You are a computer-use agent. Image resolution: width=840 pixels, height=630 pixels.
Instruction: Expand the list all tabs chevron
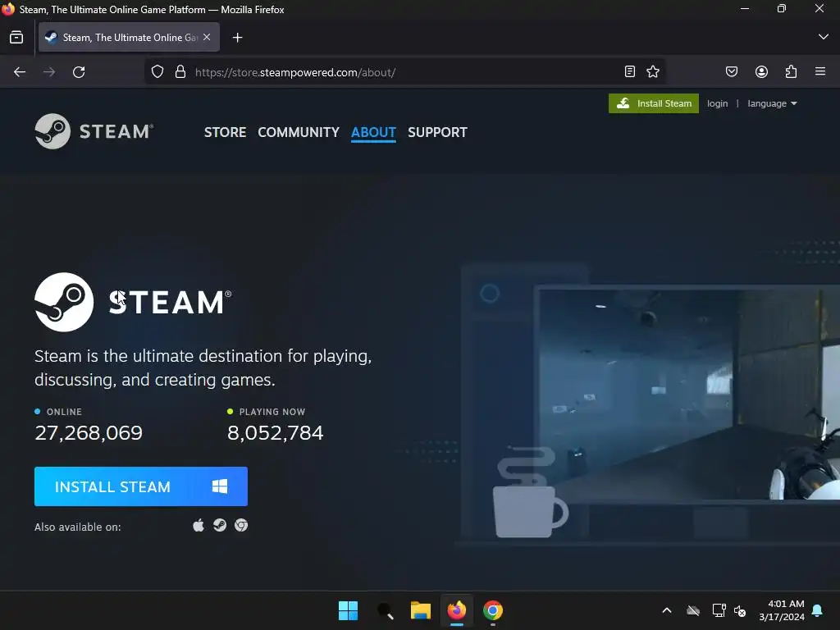tap(824, 37)
